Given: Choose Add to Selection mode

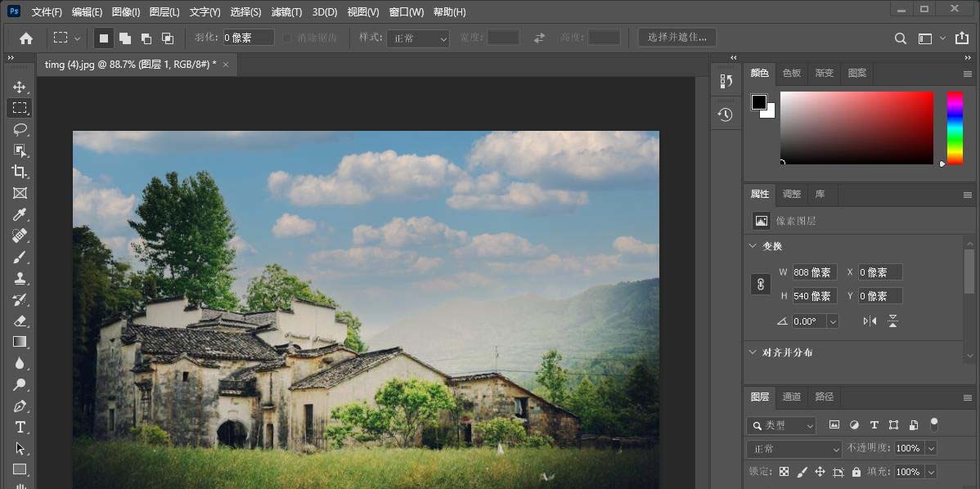Looking at the screenshot, I should coord(125,38).
